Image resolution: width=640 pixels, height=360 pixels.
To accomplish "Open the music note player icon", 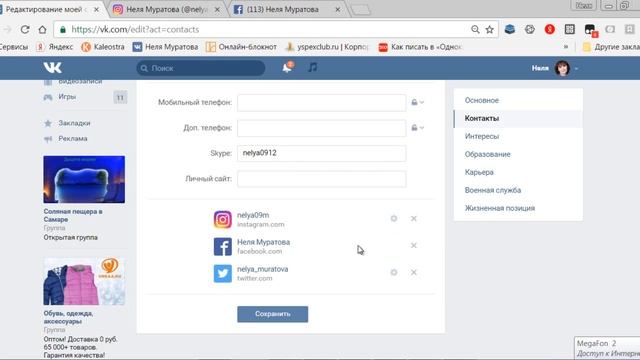I will click(x=313, y=67).
